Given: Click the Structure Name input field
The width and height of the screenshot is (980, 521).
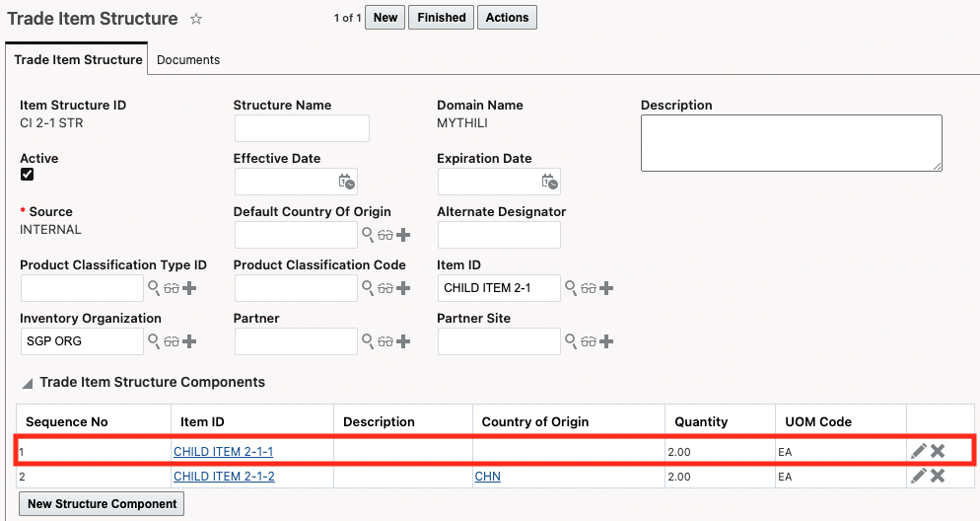Looking at the screenshot, I should 302,128.
